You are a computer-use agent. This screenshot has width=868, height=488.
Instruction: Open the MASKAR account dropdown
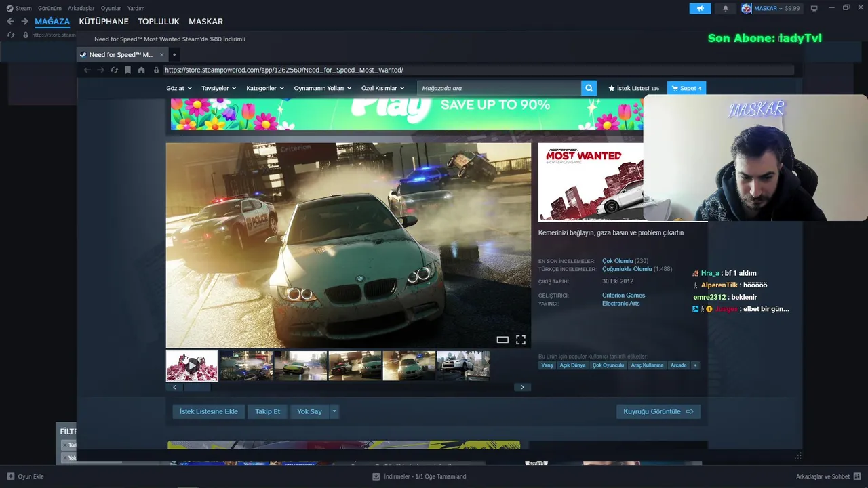point(771,8)
